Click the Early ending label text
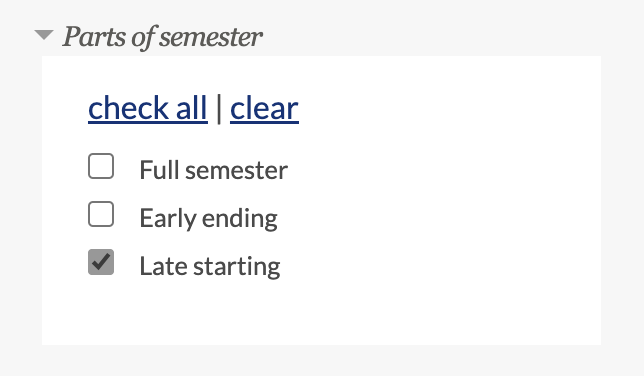644x376 pixels. (x=209, y=218)
